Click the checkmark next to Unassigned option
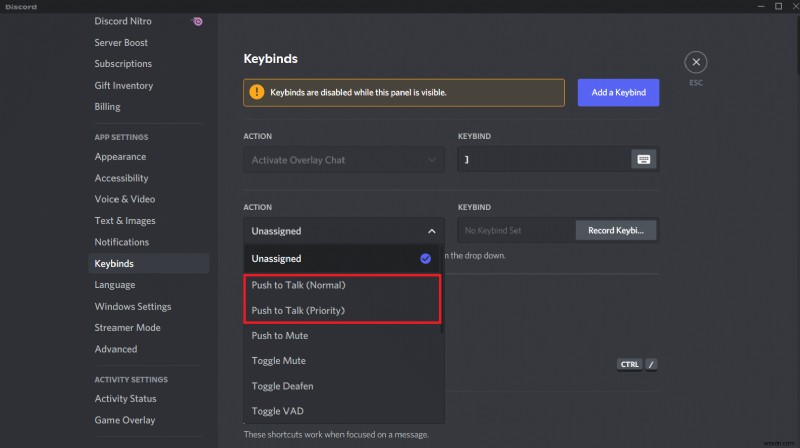800x448 pixels. [x=425, y=258]
